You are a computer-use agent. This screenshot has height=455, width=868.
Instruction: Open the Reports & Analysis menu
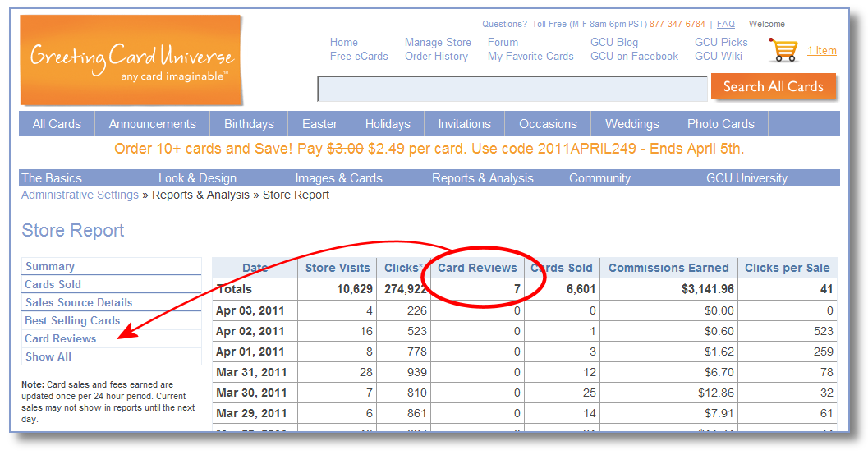coord(482,178)
